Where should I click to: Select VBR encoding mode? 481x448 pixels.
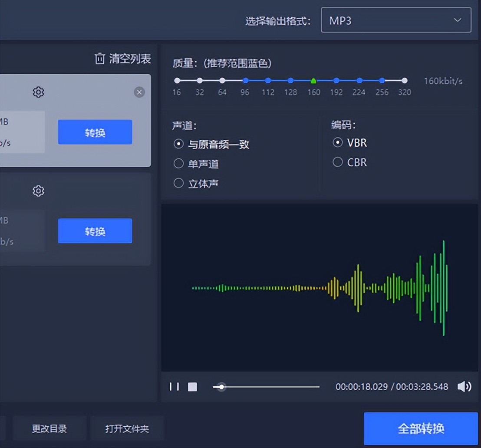tap(338, 142)
